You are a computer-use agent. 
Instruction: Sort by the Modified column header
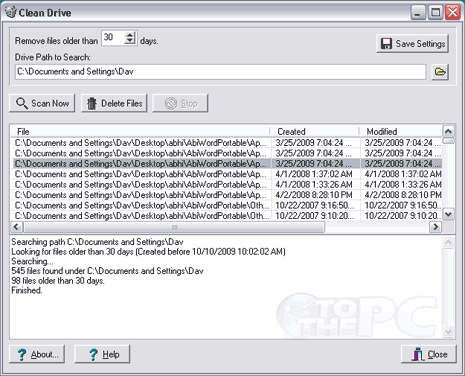click(x=400, y=131)
